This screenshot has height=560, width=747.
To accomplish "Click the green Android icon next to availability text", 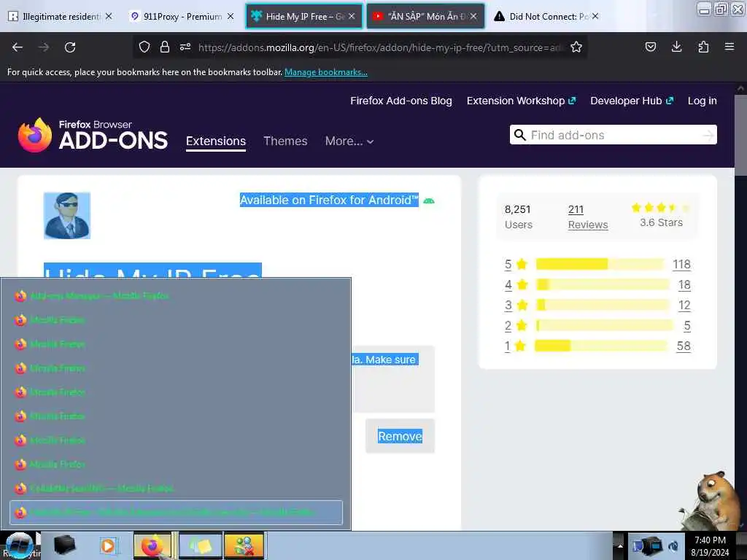I will (x=429, y=201).
